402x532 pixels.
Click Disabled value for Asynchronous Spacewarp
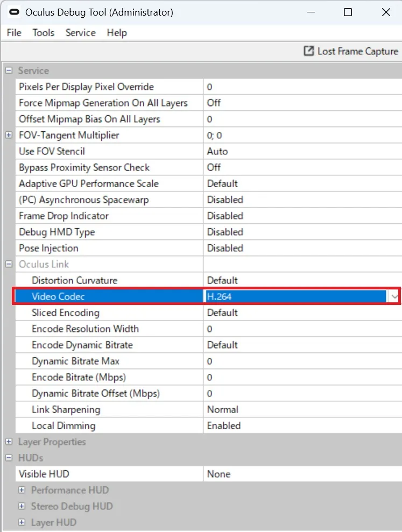[x=225, y=200]
